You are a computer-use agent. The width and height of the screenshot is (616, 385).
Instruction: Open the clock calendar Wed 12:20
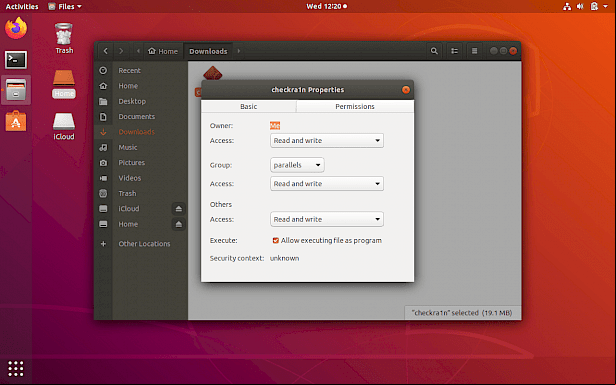(x=326, y=6)
